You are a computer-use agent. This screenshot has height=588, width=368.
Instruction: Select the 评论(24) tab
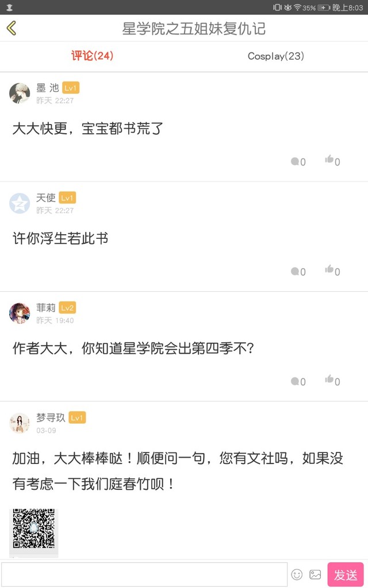pos(92,56)
